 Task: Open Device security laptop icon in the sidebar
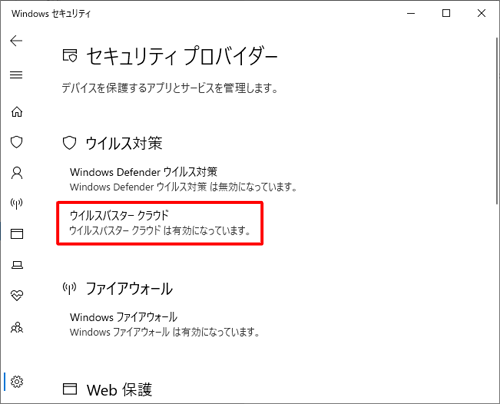pyautogui.click(x=17, y=265)
